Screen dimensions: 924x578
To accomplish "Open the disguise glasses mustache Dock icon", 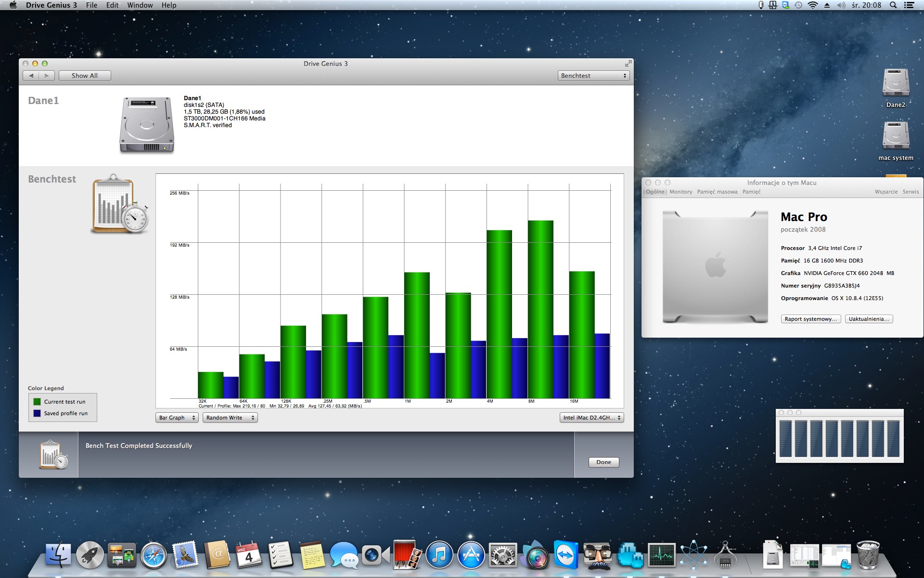I will pos(598,555).
